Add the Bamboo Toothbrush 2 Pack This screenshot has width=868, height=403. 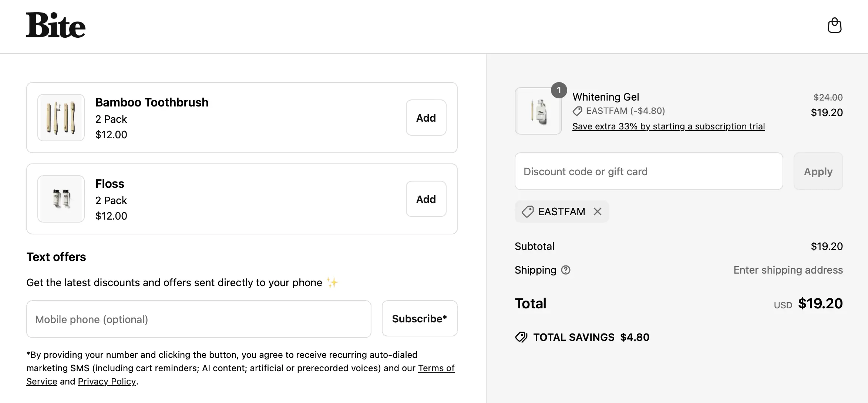(x=426, y=118)
